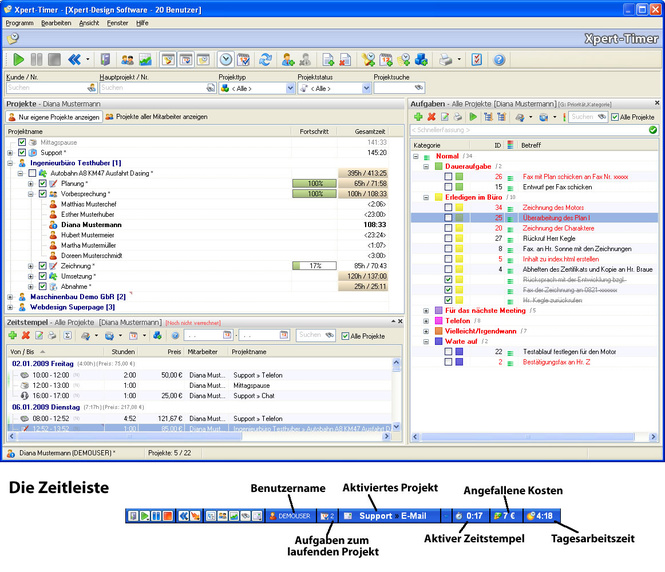Collapse Ingenieurbüro Testhuber tree node
The image size is (665, 572).
[x=10, y=163]
